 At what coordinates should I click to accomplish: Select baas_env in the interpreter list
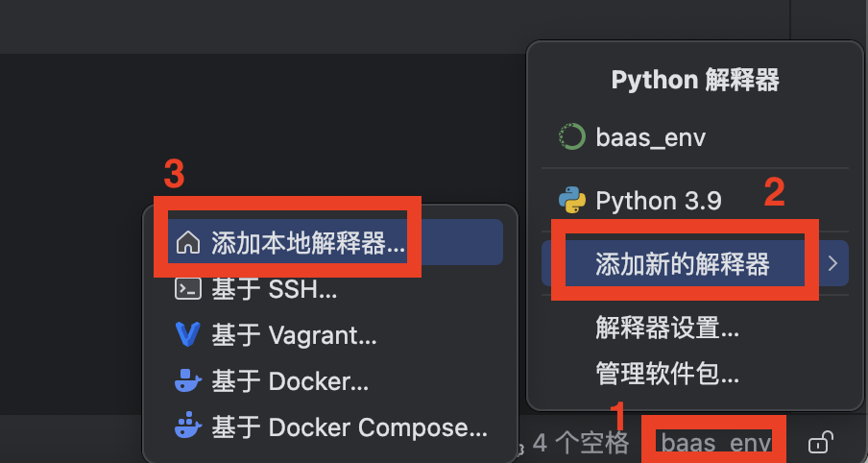tap(651, 137)
